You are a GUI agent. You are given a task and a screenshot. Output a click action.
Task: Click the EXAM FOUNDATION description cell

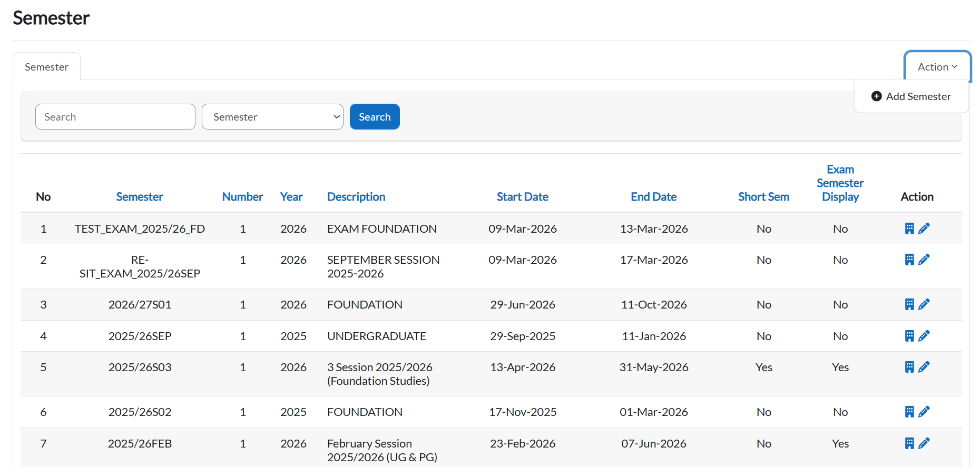click(382, 228)
